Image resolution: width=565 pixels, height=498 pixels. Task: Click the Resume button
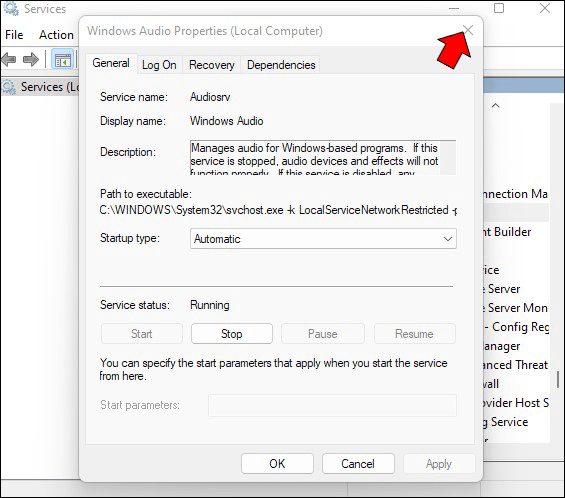click(x=414, y=334)
